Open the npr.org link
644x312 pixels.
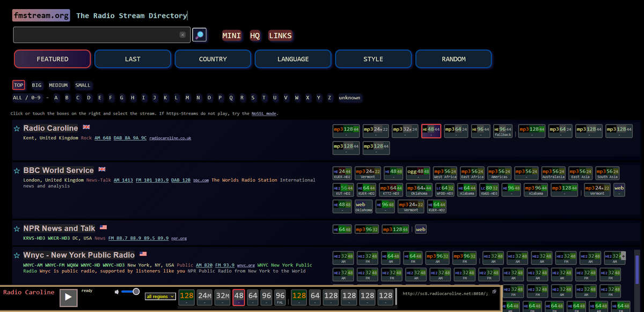179,238
